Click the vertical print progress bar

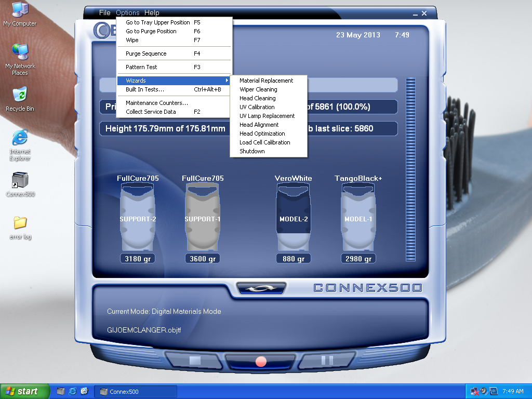click(410, 169)
